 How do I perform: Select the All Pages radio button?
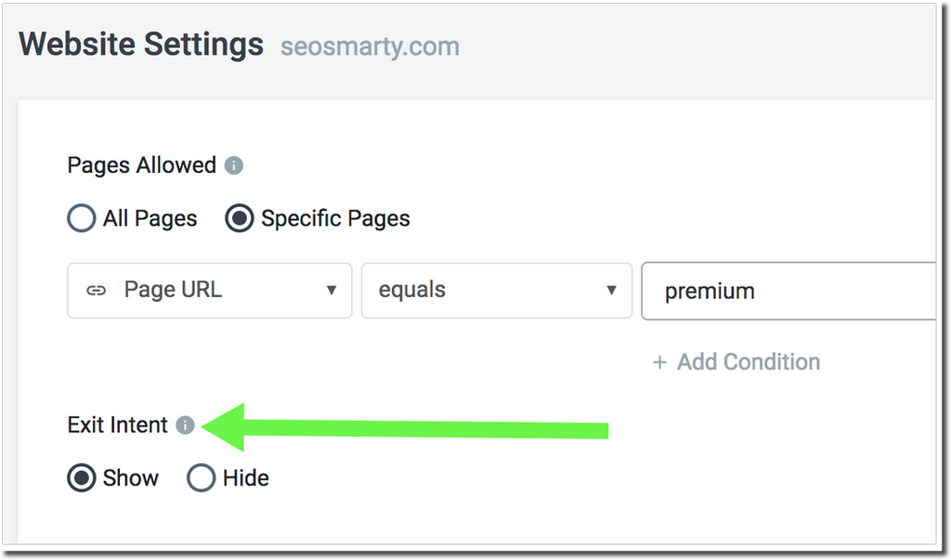[x=81, y=218]
